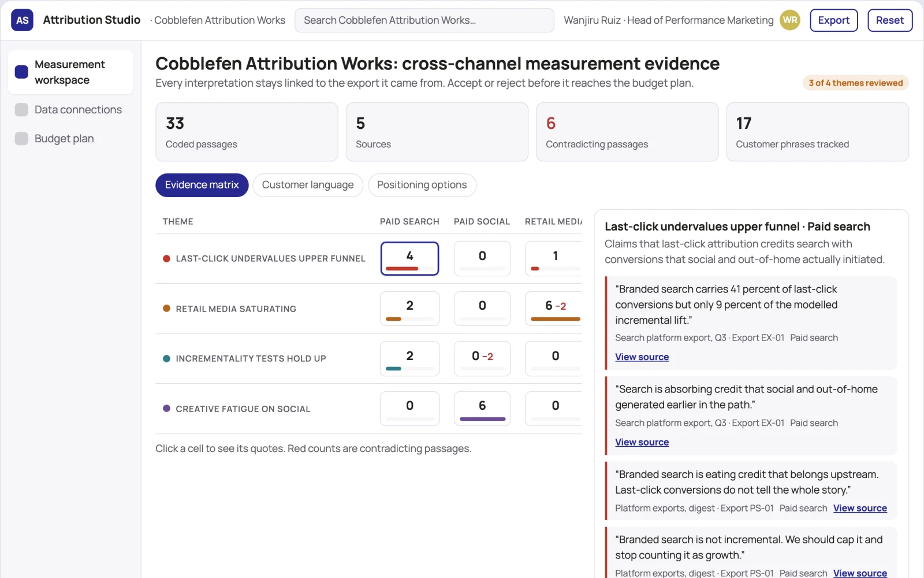Click Wanjiru Ruiz user name text
The height and width of the screenshot is (578, 924).
[x=592, y=20]
